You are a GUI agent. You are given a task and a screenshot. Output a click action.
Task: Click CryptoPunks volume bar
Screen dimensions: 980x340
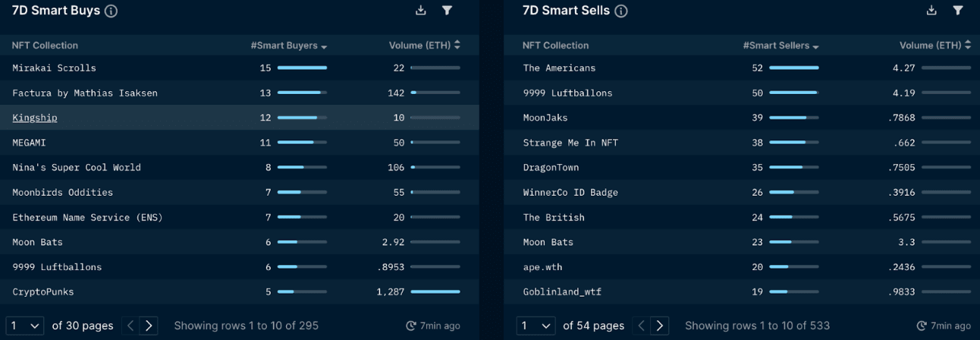click(435, 292)
